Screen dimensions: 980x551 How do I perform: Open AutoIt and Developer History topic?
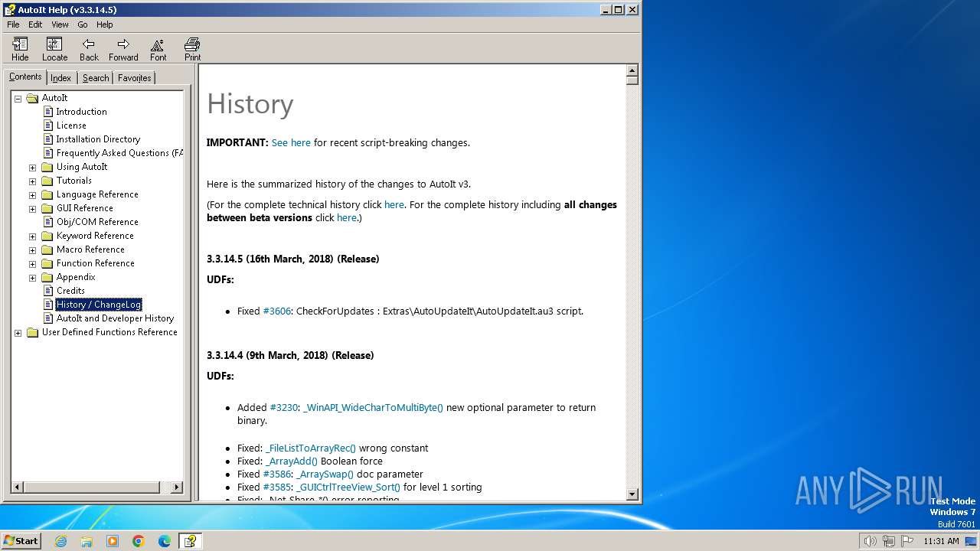(115, 318)
